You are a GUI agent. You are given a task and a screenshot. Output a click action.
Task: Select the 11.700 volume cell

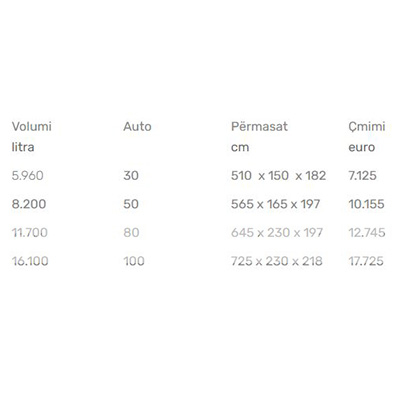point(30,232)
